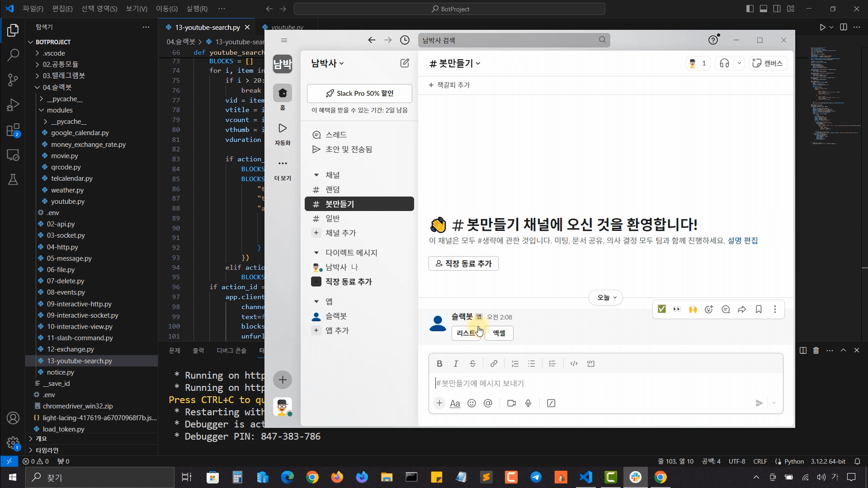Compose a new Slack message
Screen dimensions: 868x488
[405, 63]
